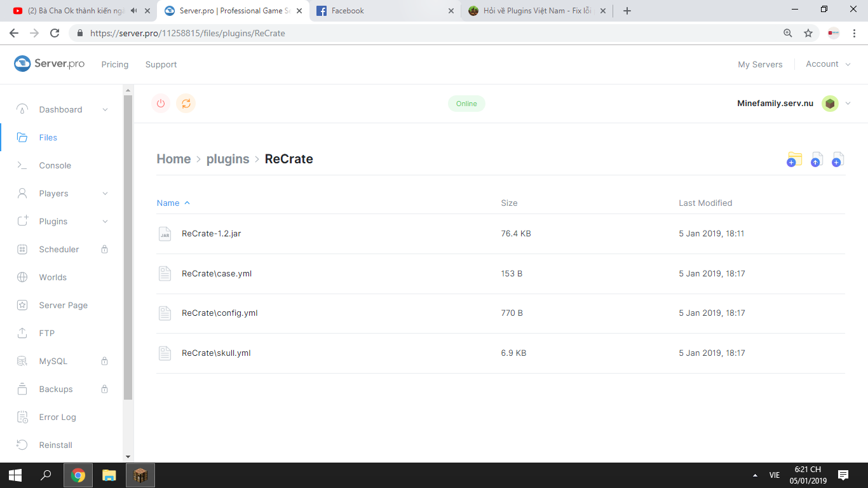Switch to the Facebook browser tab
The width and height of the screenshot is (868, 488).
pyautogui.click(x=384, y=11)
